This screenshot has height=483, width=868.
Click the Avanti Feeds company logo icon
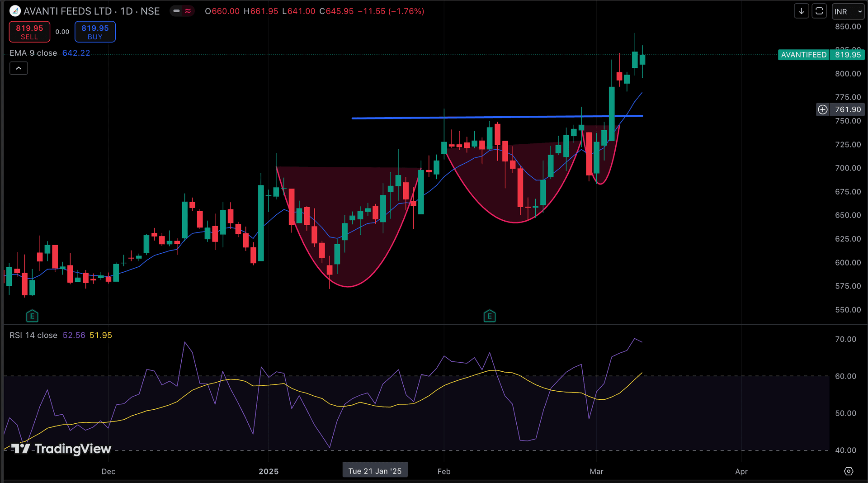[15, 11]
